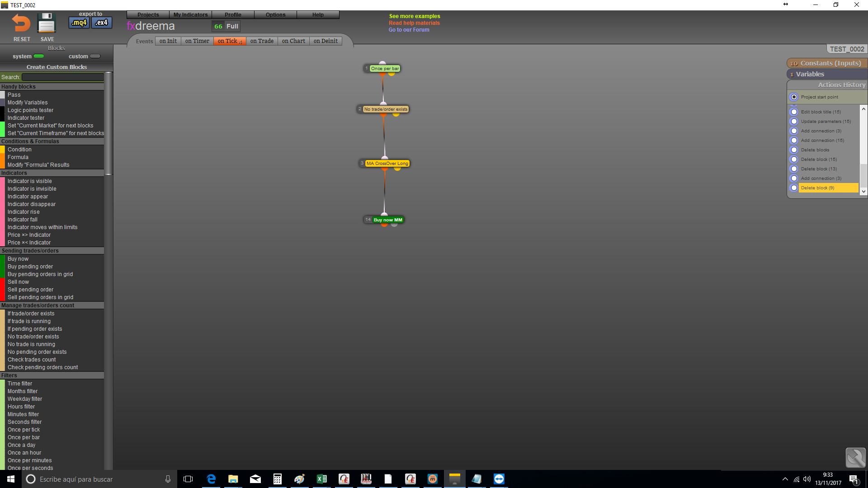Open Windows Start menu
This screenshot has width=868, height=488.
point(11,479)
